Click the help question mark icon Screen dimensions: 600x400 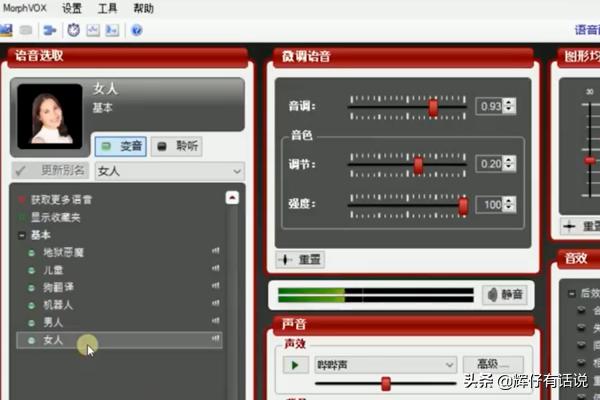tap(137, 30)
